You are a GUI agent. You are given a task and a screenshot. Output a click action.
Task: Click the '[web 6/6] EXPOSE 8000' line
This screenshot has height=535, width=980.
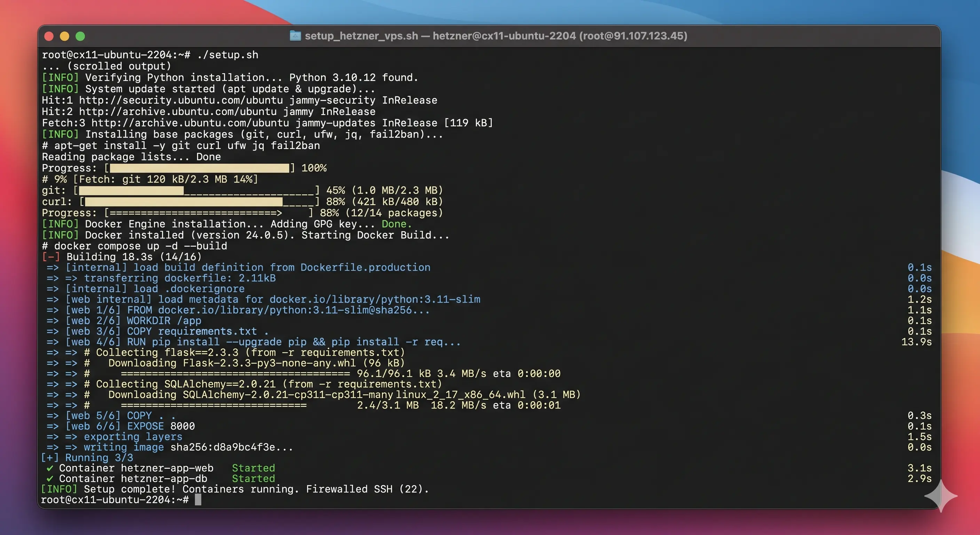tap(121, 426)
